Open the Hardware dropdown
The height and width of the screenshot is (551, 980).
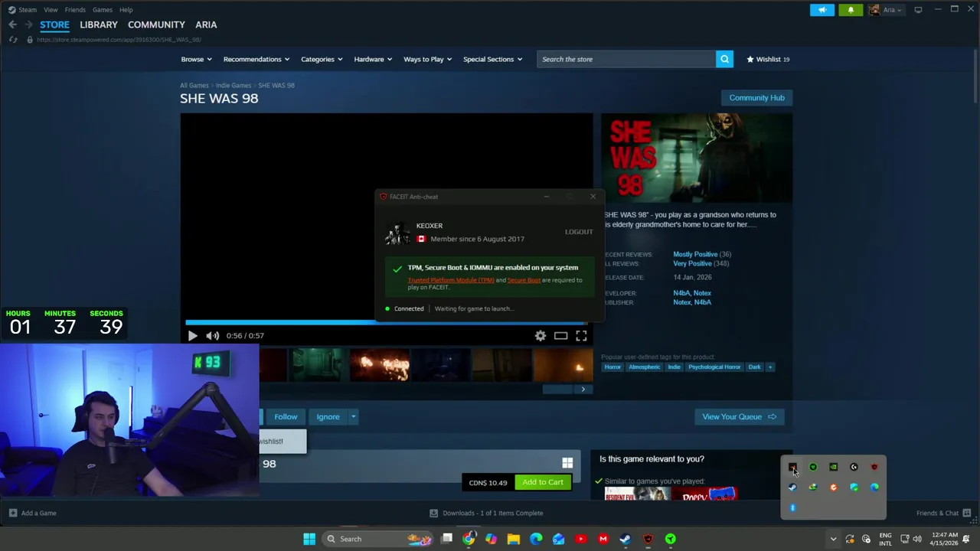[x=373, y=59]
